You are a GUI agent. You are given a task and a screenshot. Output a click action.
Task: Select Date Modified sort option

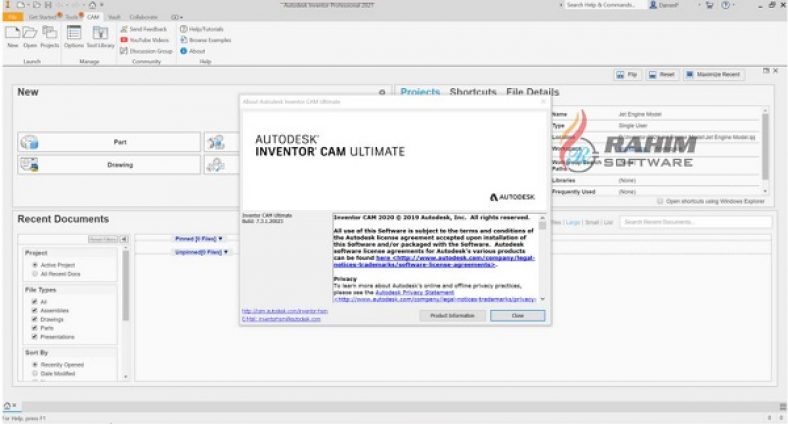click(x=35, y=373)
